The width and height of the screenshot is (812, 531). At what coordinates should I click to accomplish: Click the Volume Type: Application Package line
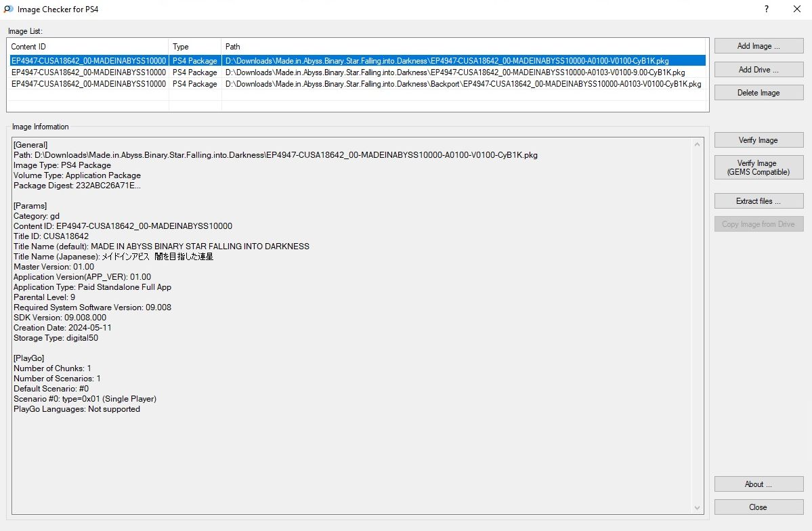[x=77, y=175]
